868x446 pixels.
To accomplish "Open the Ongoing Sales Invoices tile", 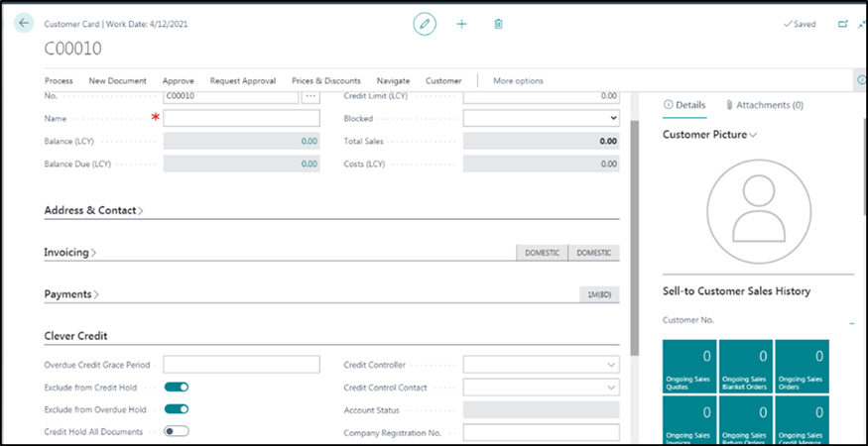I will coord(689,419).
